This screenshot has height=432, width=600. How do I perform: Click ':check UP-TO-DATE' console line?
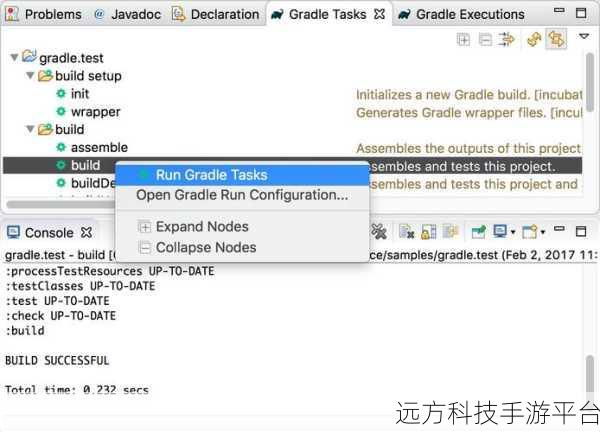coord(60,316)
